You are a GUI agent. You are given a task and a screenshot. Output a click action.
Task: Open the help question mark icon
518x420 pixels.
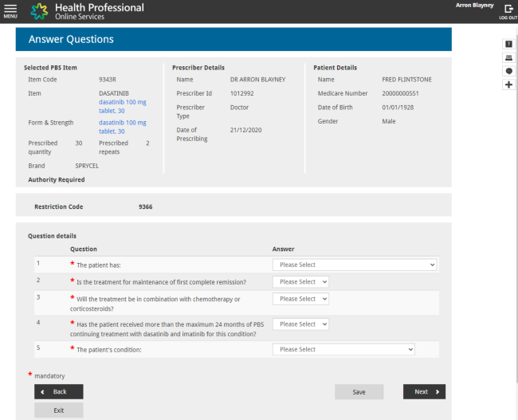(508, 44)
